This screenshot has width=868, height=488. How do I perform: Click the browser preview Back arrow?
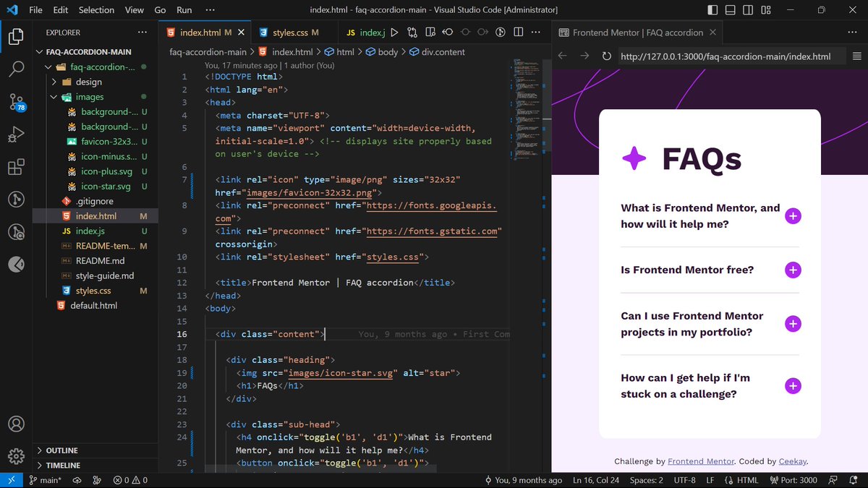click(x=563, y=56)
